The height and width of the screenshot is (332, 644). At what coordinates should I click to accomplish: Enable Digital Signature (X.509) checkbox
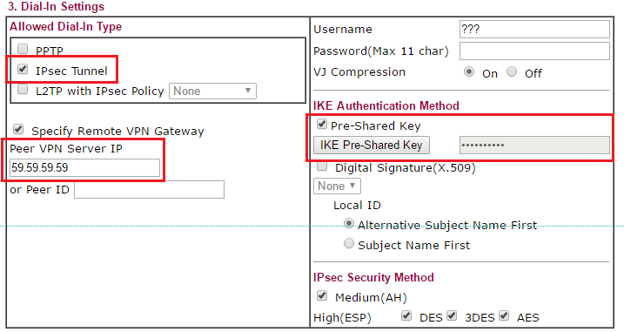tap(322, 166)
